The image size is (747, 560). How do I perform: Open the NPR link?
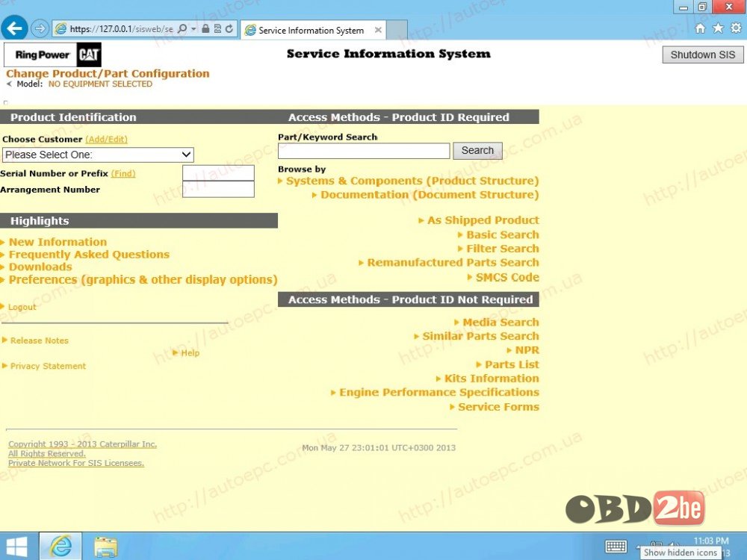527,350
